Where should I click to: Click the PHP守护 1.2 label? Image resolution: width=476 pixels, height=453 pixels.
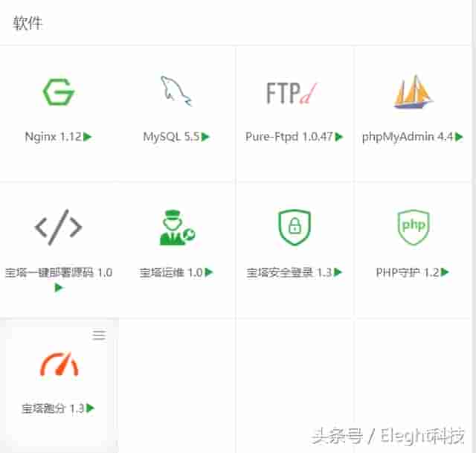tap(408, 272)
